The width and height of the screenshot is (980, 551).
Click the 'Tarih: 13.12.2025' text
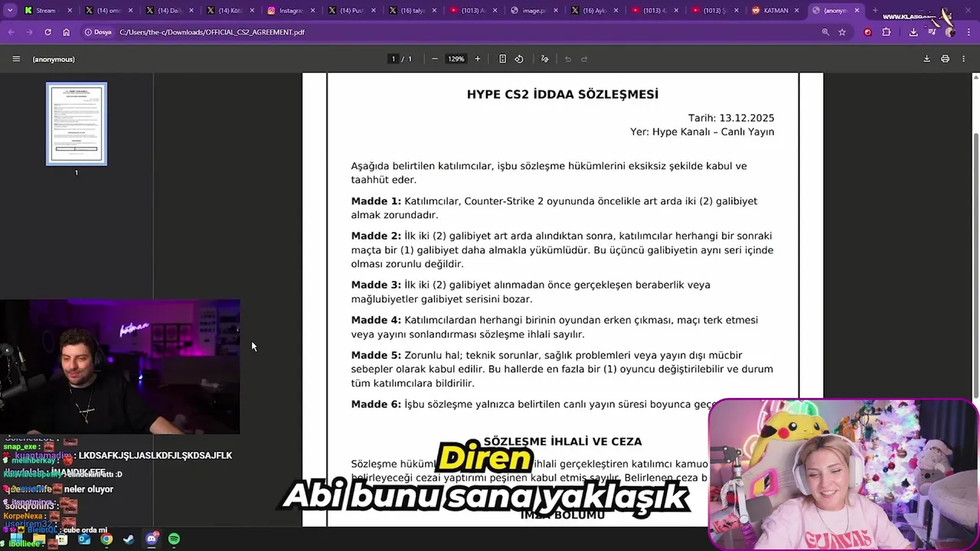click(x=731, y=118)
